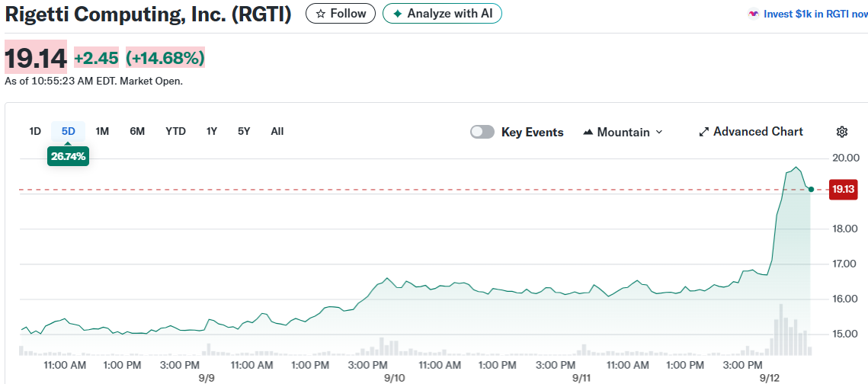Choose the 5Y time range
The width and height of the screenshot is (868, 384).
pos(244,131)
